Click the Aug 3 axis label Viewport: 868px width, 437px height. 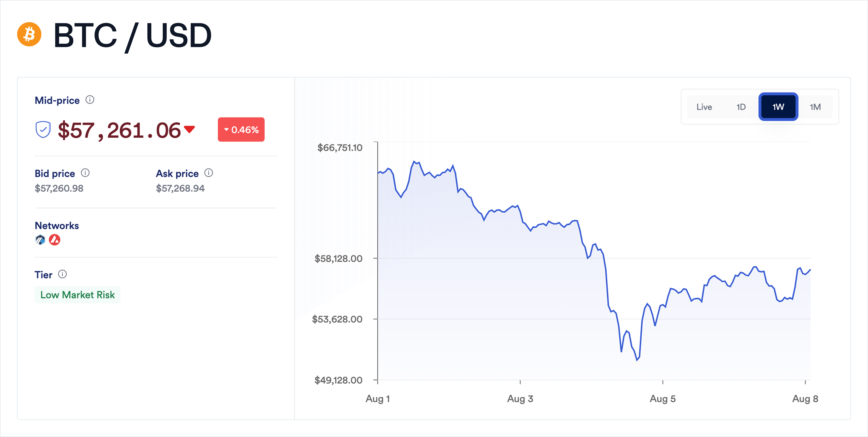(x=520, y=398)
